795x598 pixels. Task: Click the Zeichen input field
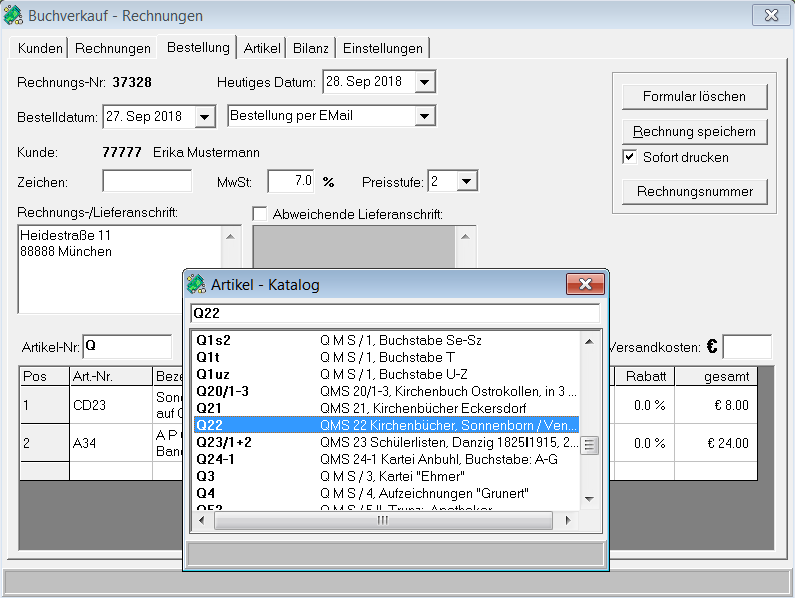147,181
